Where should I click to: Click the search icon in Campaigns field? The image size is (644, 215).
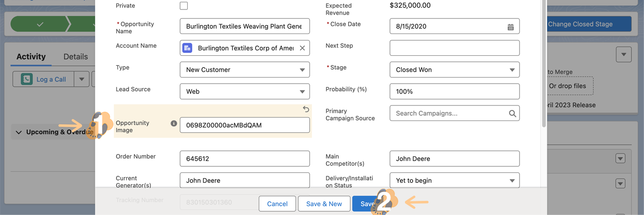(512, 113)
